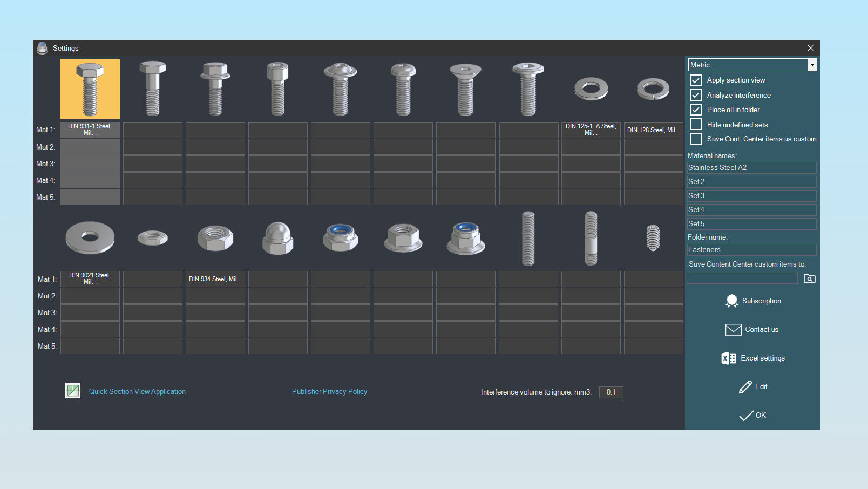This screenshot has width=868, height=489.
Task: Pick the fully threaded stud
Action: pos(528,238)
